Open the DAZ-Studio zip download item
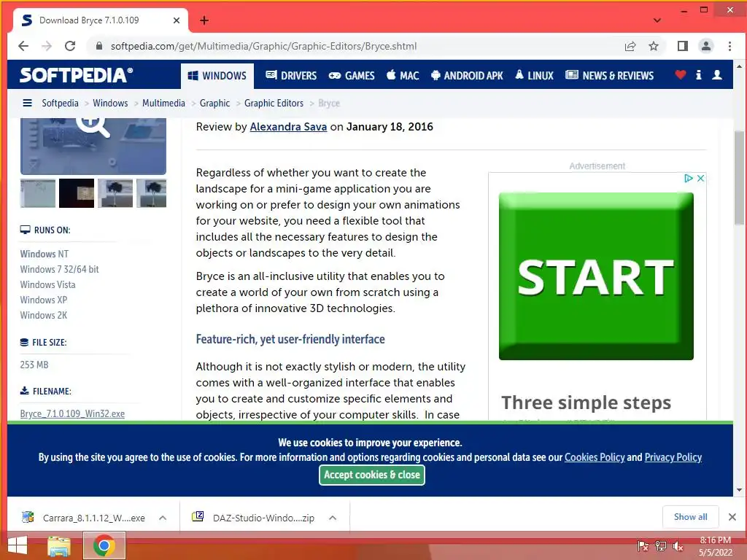Image resolution: width=747 pixels, height=560 pixels. 255,518
